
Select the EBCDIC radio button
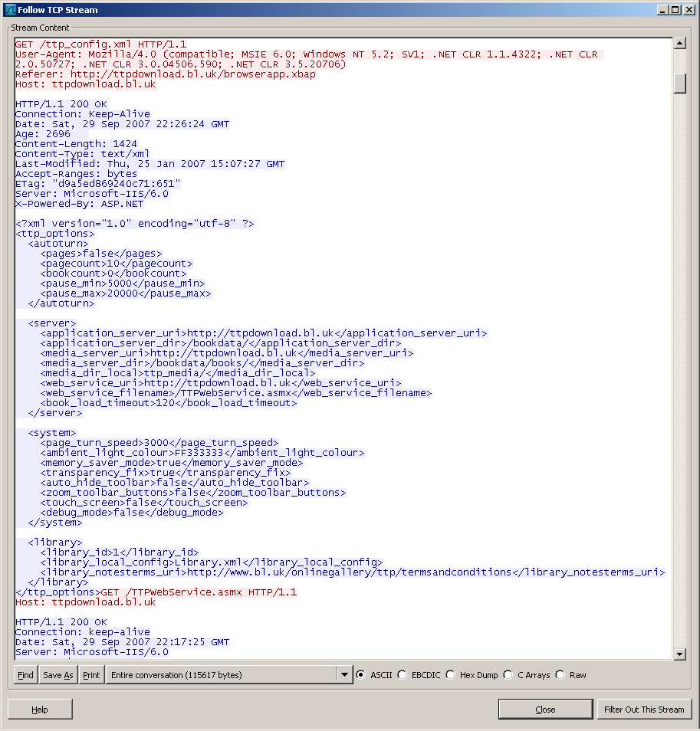402,674
